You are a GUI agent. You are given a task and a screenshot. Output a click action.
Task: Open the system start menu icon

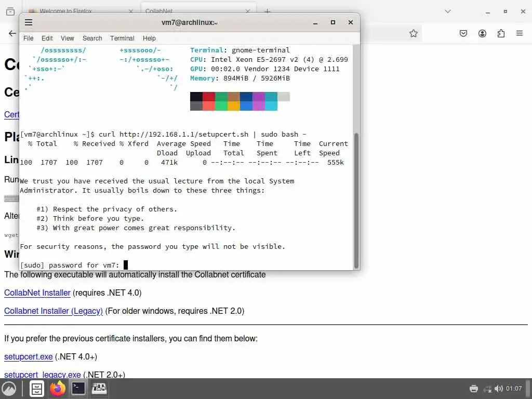click(x=9, y=389)
